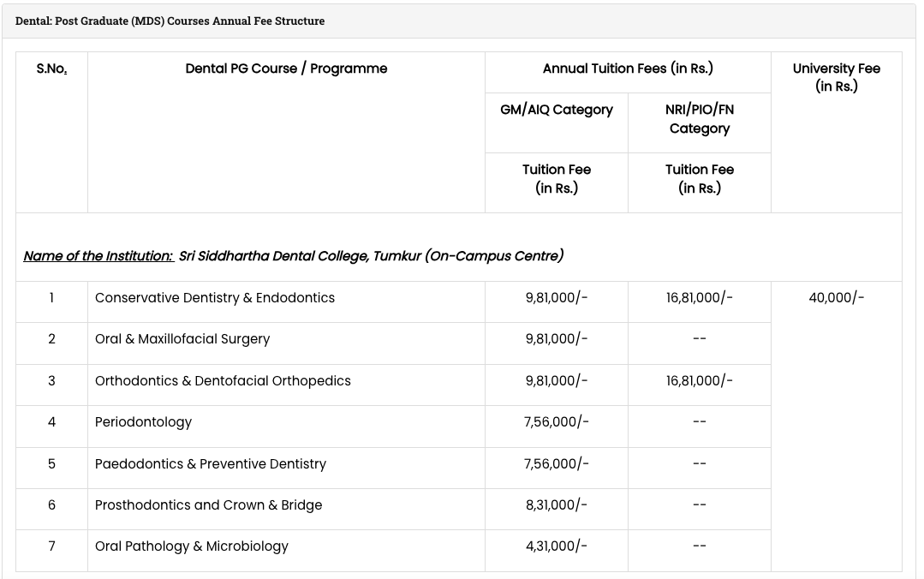Select serial number 5 in the table
Viewport: 924px width, 579px height.
51,463
